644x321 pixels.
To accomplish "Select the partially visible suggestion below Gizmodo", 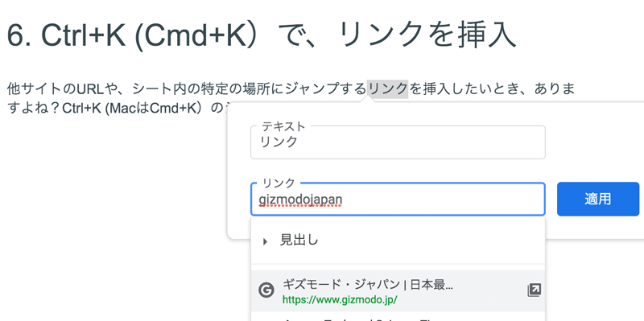I will point(398,316).
